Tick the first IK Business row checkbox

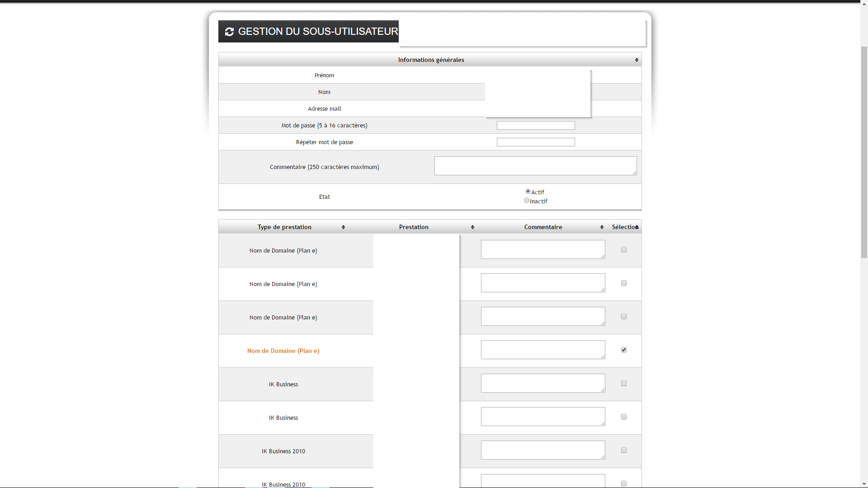pos(624,383)
